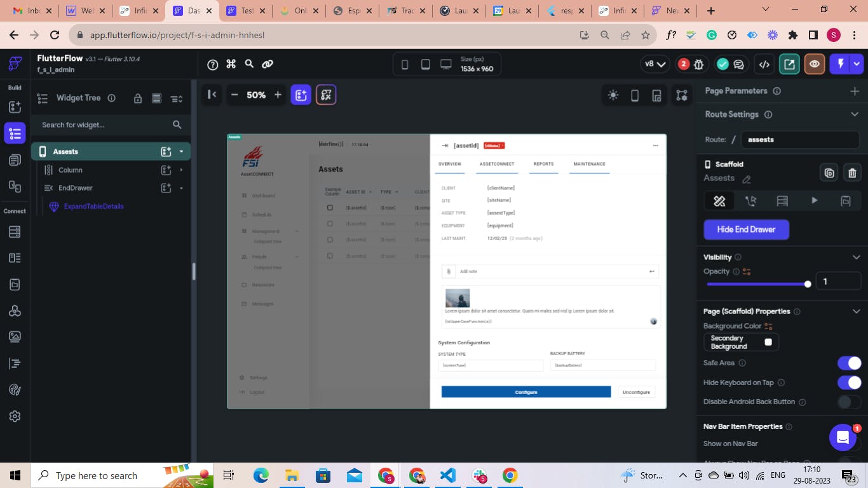Open the Intercom chat bubble

click(x=843, y=437)
